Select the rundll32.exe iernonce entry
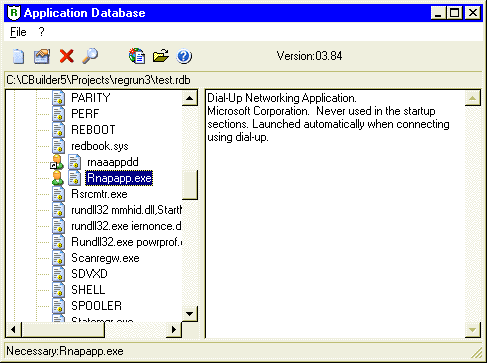The image size is (487, 363). click(x=126, y=226)
